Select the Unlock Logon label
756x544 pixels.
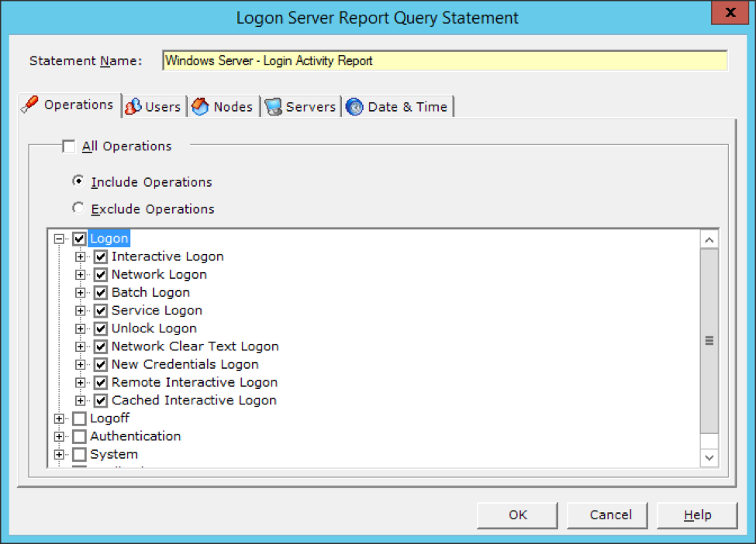[154, 329]
